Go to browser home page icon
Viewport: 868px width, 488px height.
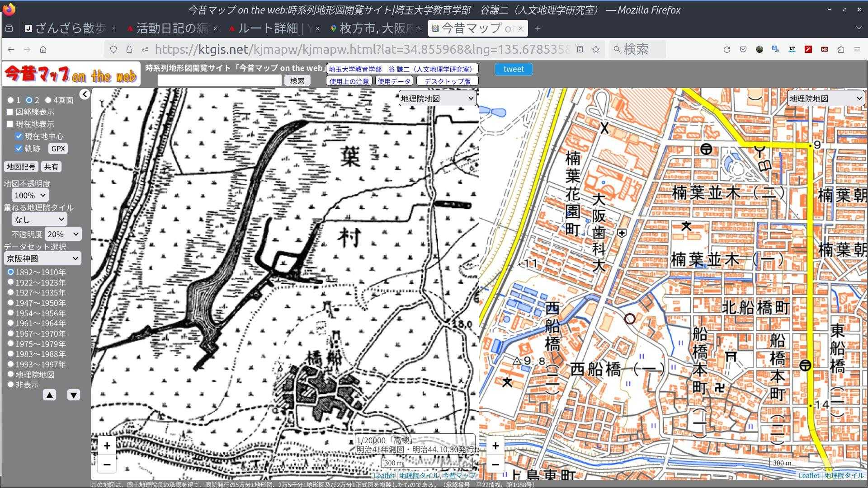tap(43, 49)
